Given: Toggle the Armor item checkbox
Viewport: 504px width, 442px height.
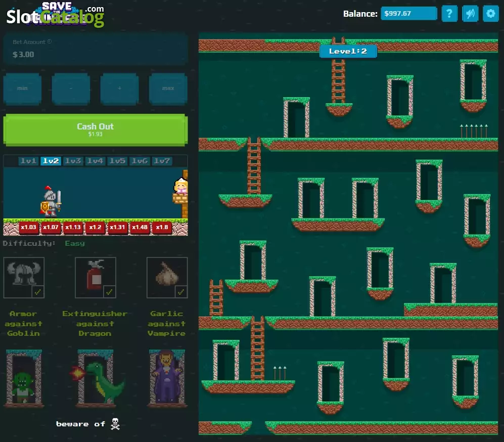Looking at the screenshot, I should tap(38, 292).
